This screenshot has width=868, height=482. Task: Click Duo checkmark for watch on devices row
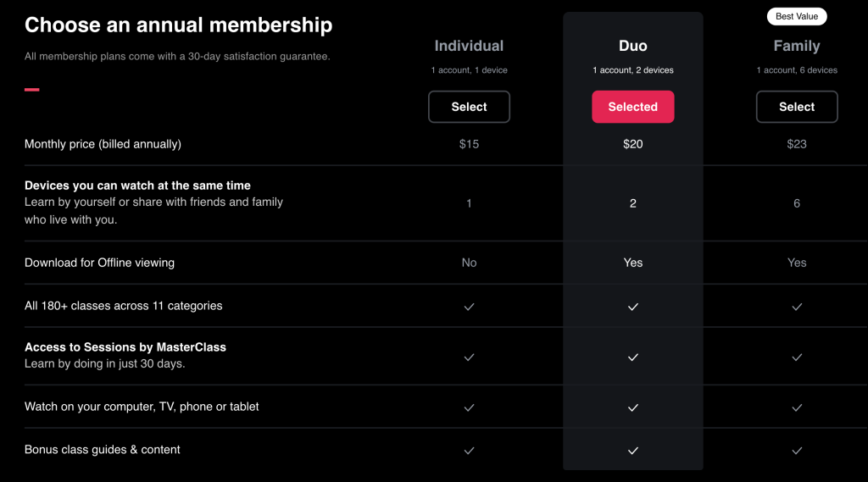click(632, 407)
